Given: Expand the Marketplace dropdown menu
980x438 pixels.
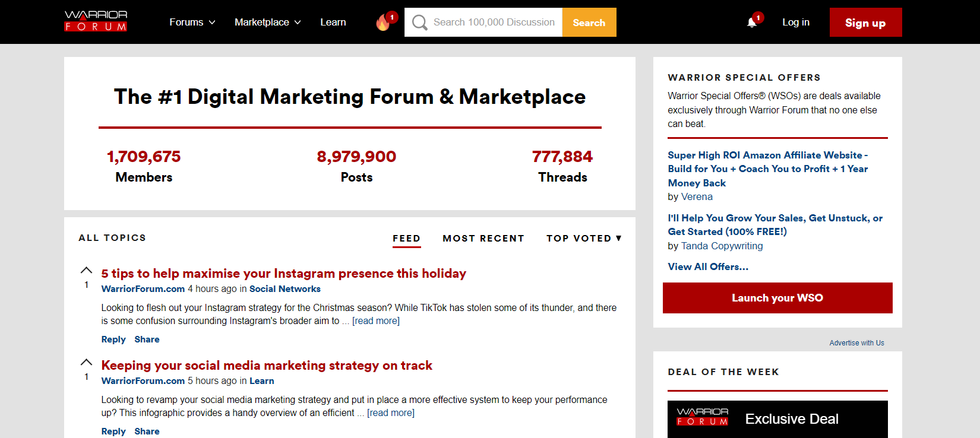Looking at the screenshot, I should 268,22.
